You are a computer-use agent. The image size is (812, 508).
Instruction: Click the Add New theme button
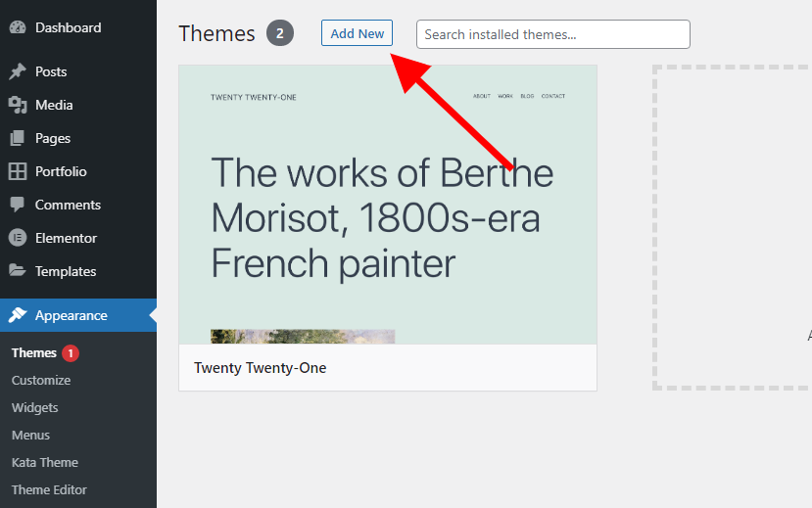point(357,33)
